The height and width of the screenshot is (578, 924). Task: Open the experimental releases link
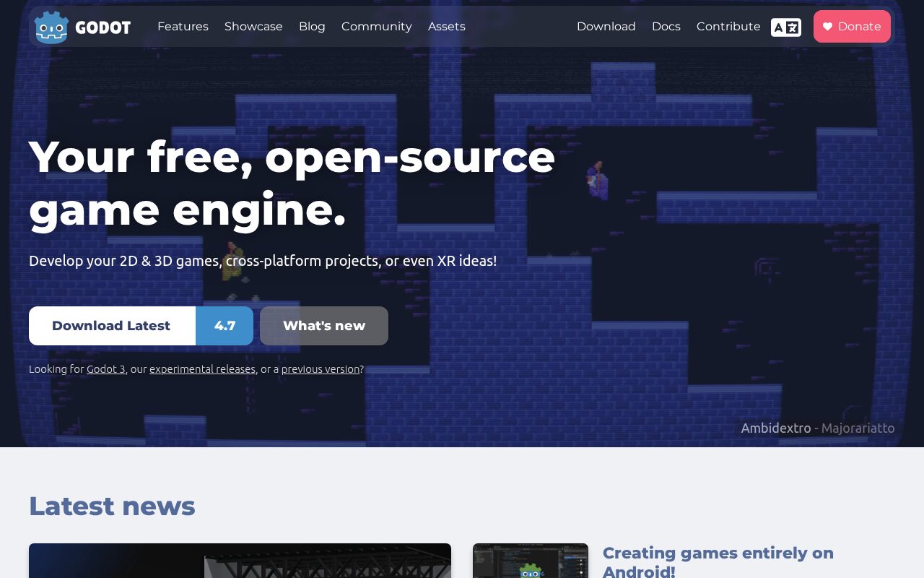point(202,369)
